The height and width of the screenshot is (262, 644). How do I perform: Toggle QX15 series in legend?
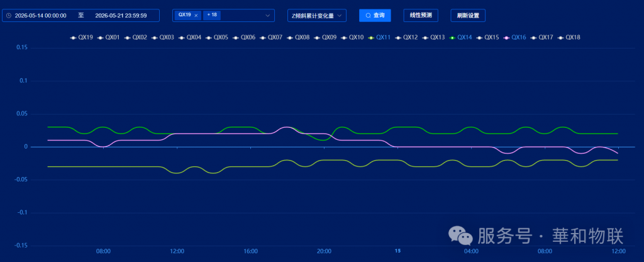487,37
